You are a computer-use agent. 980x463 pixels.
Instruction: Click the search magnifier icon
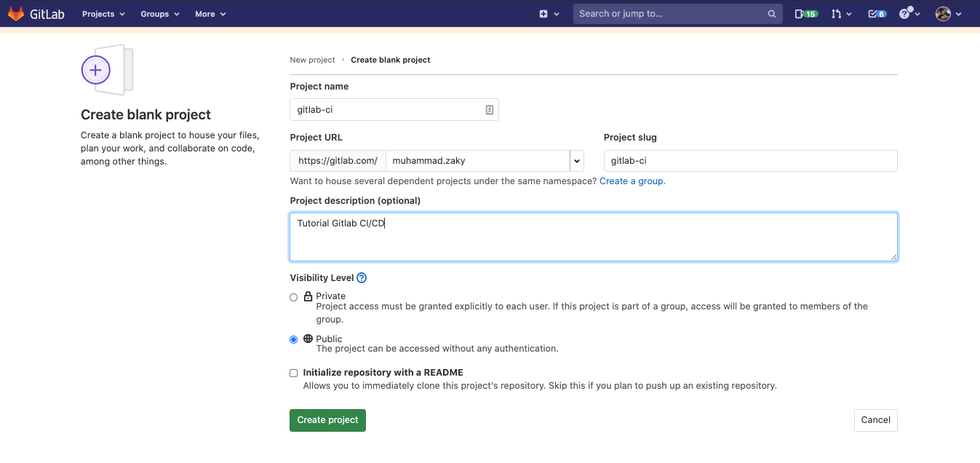pos(771,13)
